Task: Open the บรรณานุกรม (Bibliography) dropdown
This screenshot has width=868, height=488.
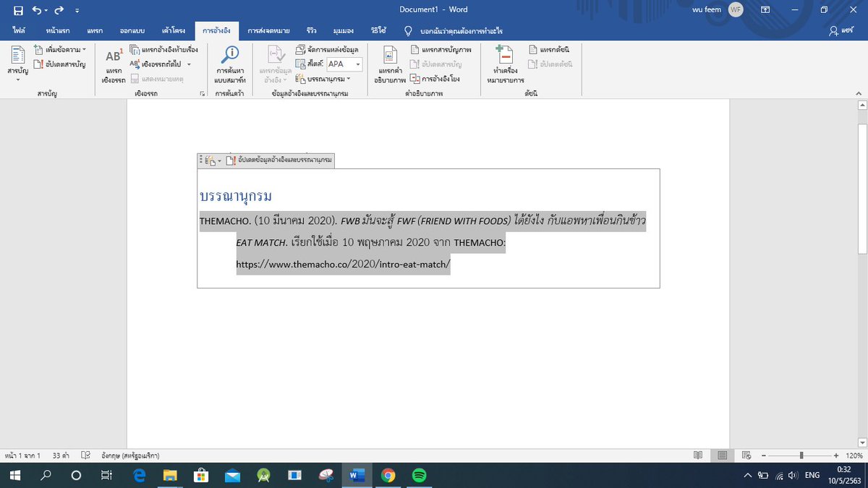Action: [323, 79]
